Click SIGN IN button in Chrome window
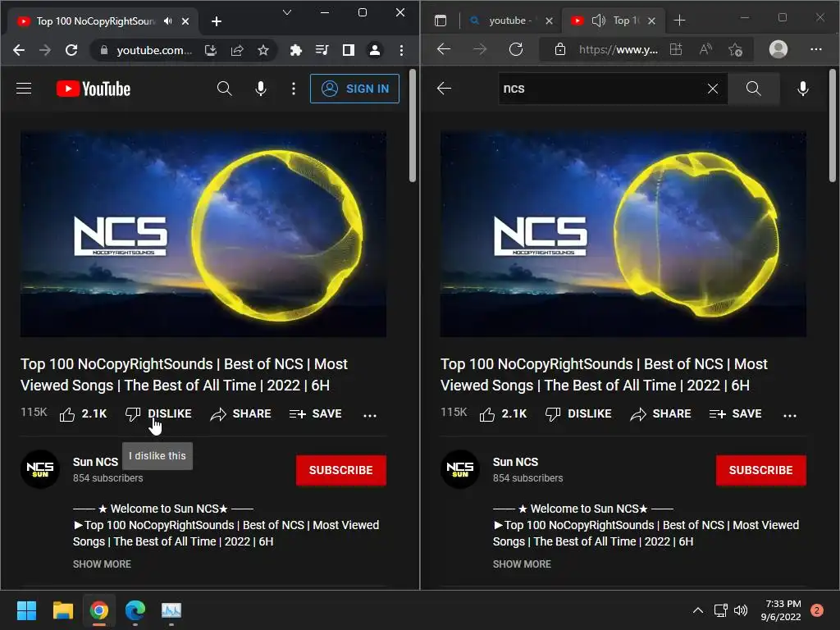The height and width of the screenshot is (630, 840). point(354,89)
